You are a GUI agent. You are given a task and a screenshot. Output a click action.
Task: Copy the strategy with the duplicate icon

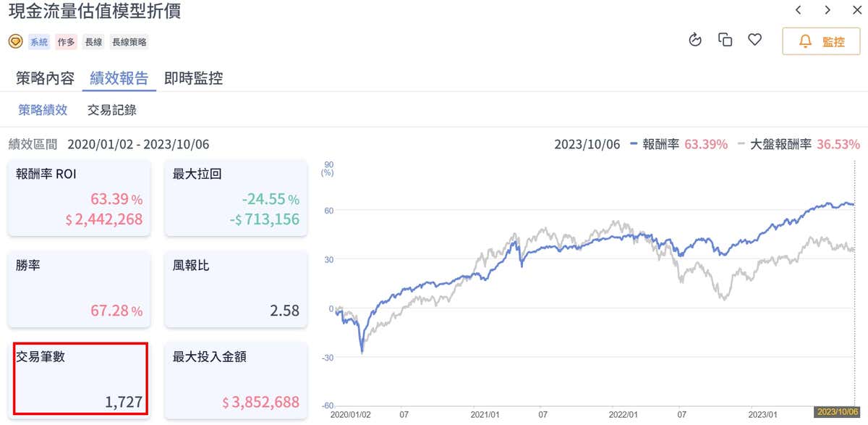725,40
